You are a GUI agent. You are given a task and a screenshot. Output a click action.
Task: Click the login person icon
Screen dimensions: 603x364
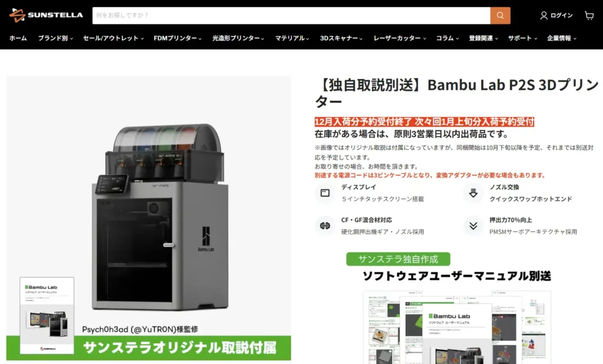tap(544, 15)
